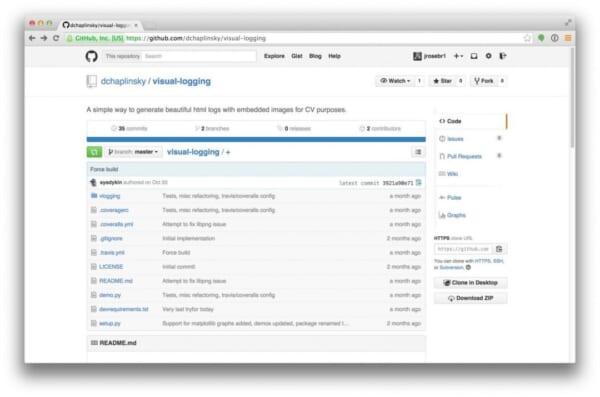Click the green compare and review button
This screenshot has width=600, height=397.
click(94, 152)
